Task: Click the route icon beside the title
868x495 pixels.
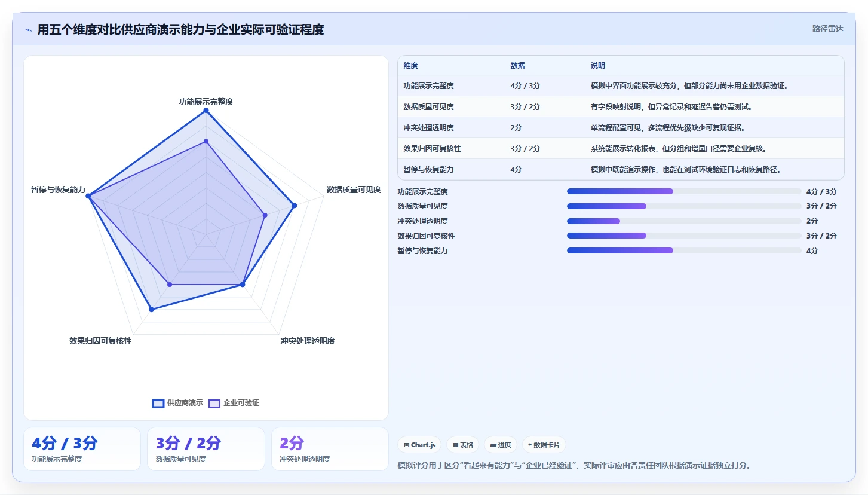Action: click(29, 30)
